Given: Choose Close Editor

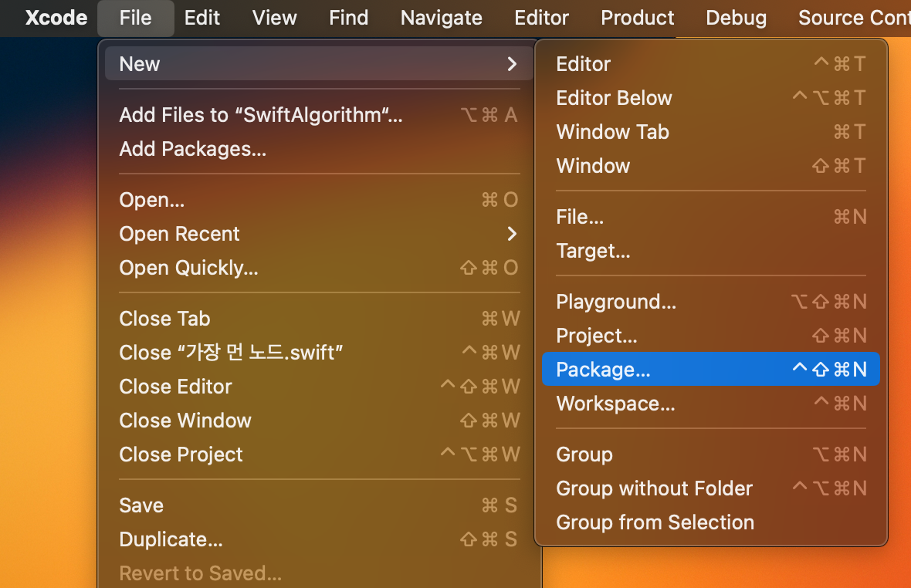Looking at the screenshot, I should coord(318,387).
